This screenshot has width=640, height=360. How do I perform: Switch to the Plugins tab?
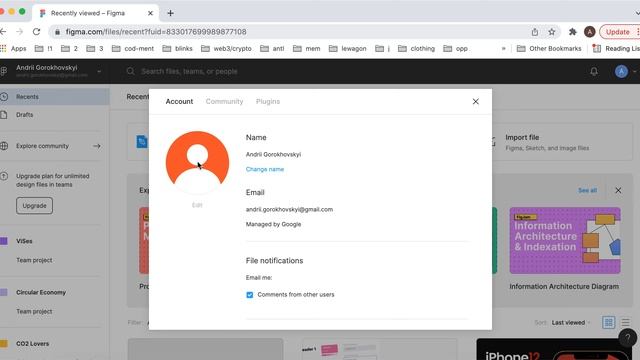coord(268,101)
